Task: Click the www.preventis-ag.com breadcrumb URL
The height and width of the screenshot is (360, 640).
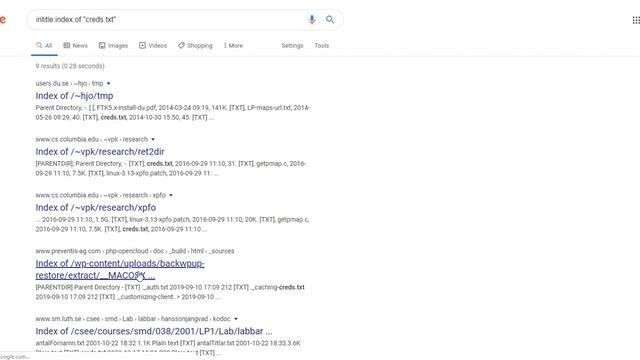Action: pos(135,251)
